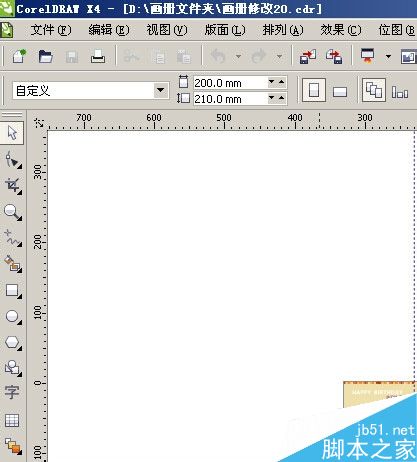Open the 版面(L) menu
The width and height of the screenshot is (417, 462).
225,30
